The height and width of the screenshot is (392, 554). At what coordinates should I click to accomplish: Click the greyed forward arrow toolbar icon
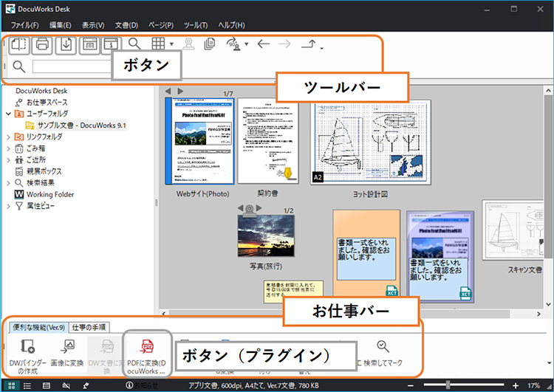284,44
